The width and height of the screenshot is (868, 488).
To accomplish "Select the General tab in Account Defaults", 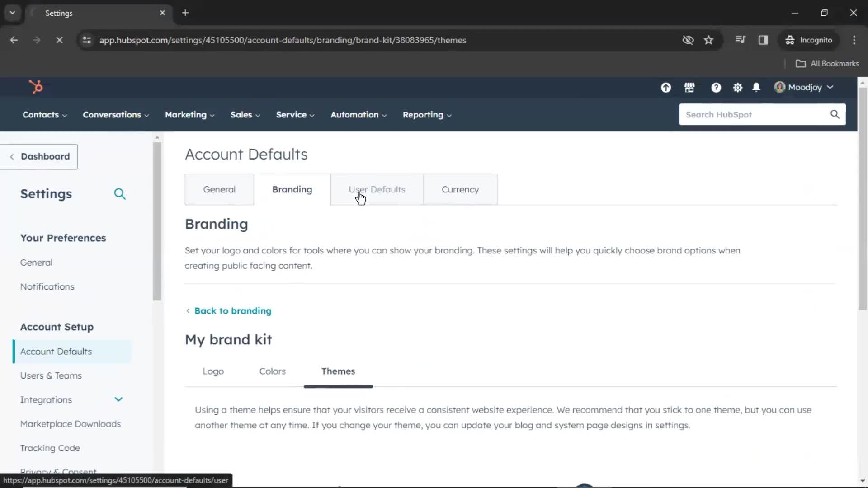I will pyautogui.click(x=219, y=189).
